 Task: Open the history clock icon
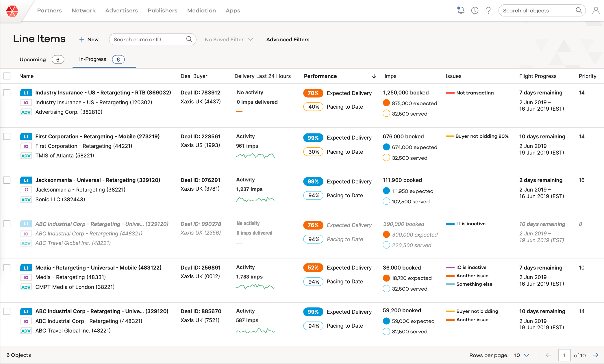[475, 10]
